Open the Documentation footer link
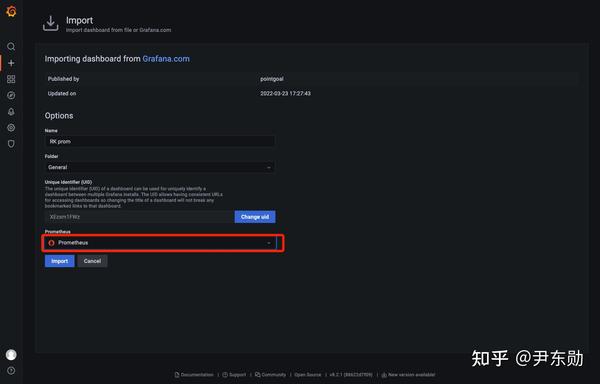Viewport: 600px width, 384px height. [194, 375]
